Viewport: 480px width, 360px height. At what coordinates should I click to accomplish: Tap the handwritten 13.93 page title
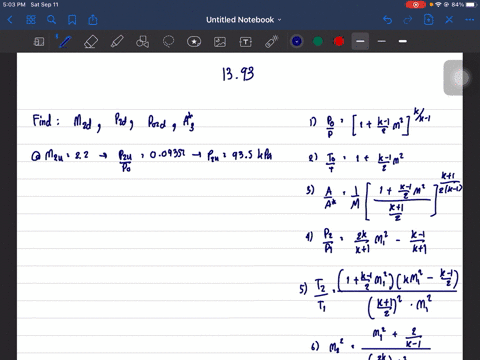coord(238,74)
